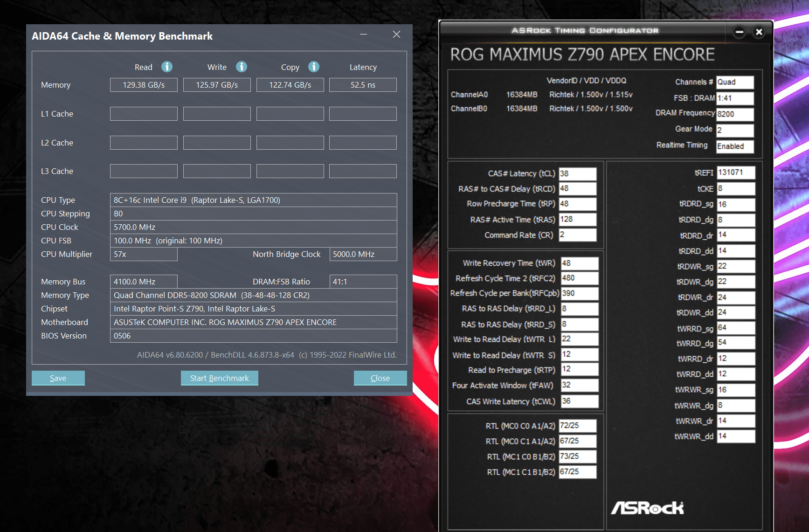Viewport: 809px width, 532px height.
Task: Click the DRAM:FSB Ratio 41:1 field
Action: (x=363, y=282)
